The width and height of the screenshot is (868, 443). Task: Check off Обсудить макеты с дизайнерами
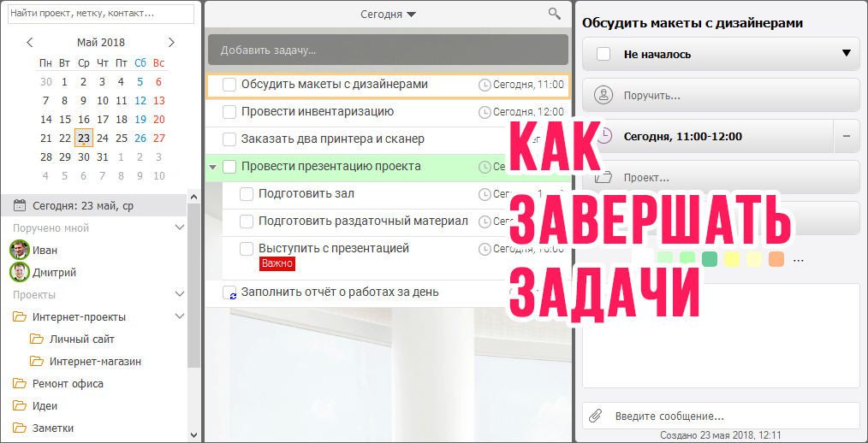pyautogui.click(x=229, y=86)
